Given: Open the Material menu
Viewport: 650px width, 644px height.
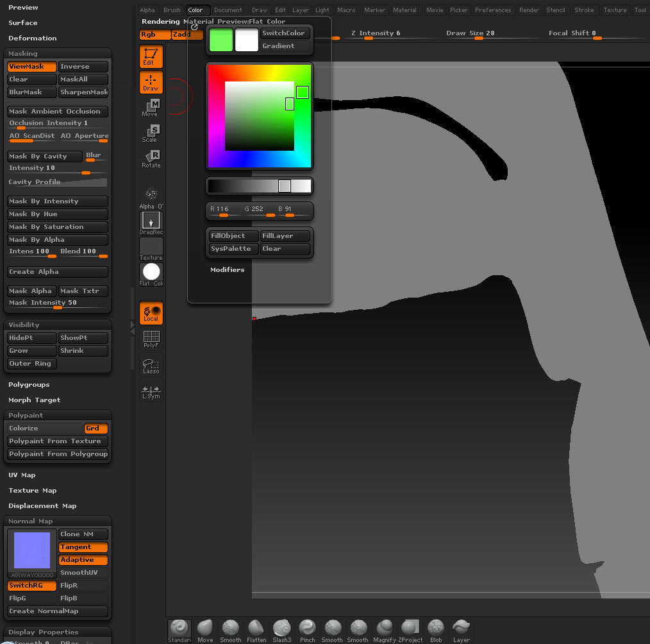Looking at the screenshot, I should click(404, 10).
